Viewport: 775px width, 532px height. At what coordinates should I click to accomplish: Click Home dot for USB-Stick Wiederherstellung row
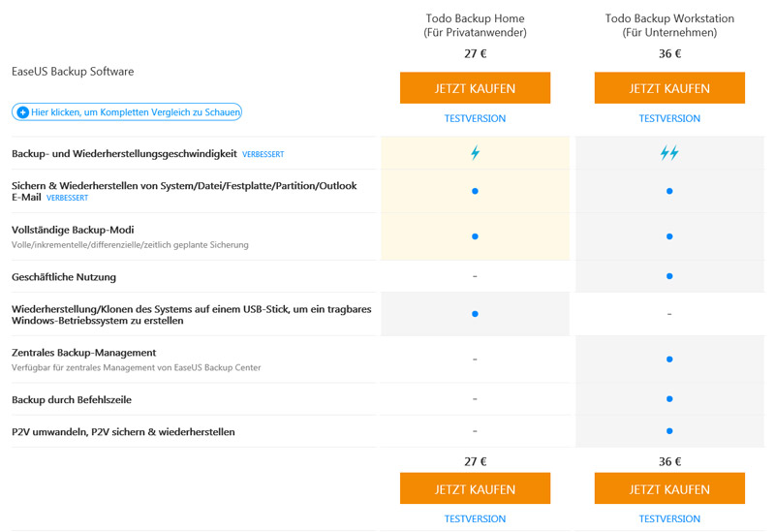475,313
